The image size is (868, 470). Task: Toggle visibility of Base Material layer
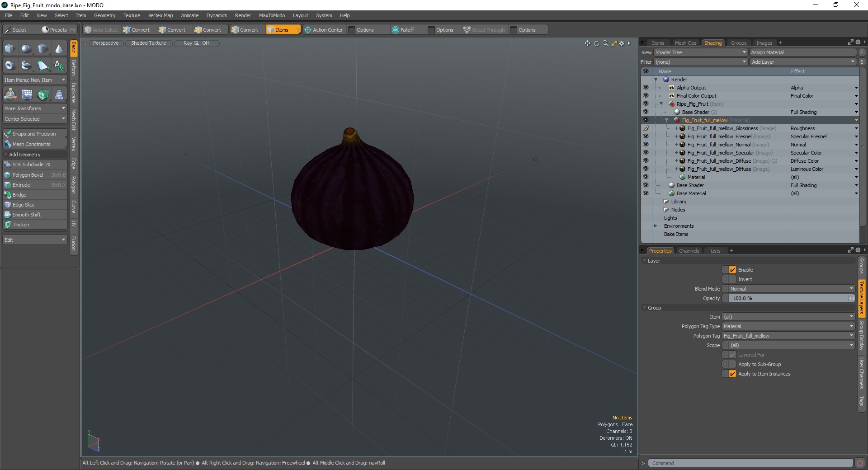(x=646, y=193)
